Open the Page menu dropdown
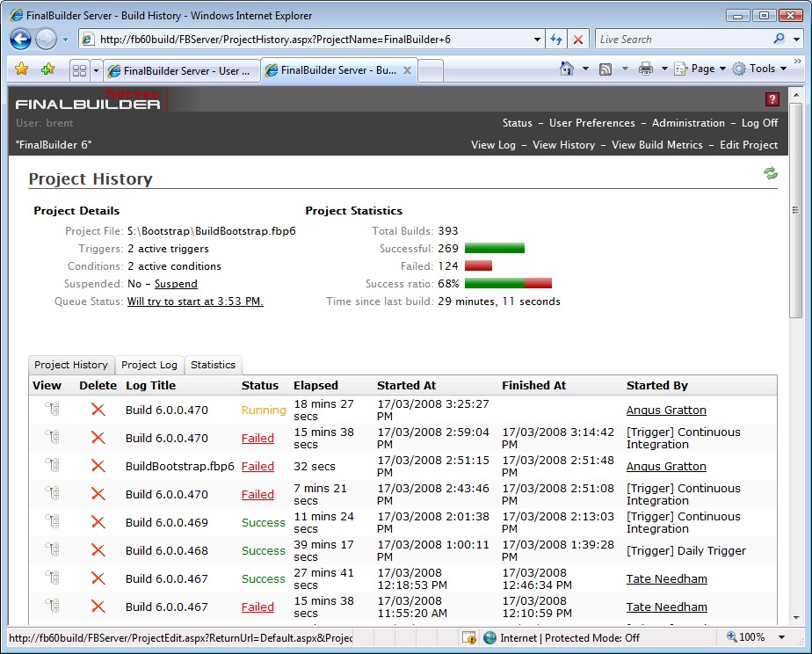Screen dimensions: 812x654 tap(700, 69)
